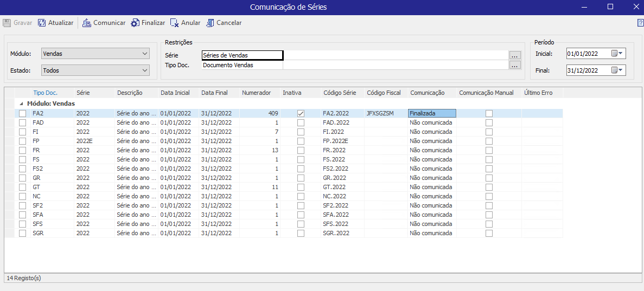The height and width of the screenshot is (291, 644).
Task: Click the Finalizar gear icon
Action: [135, 23]
